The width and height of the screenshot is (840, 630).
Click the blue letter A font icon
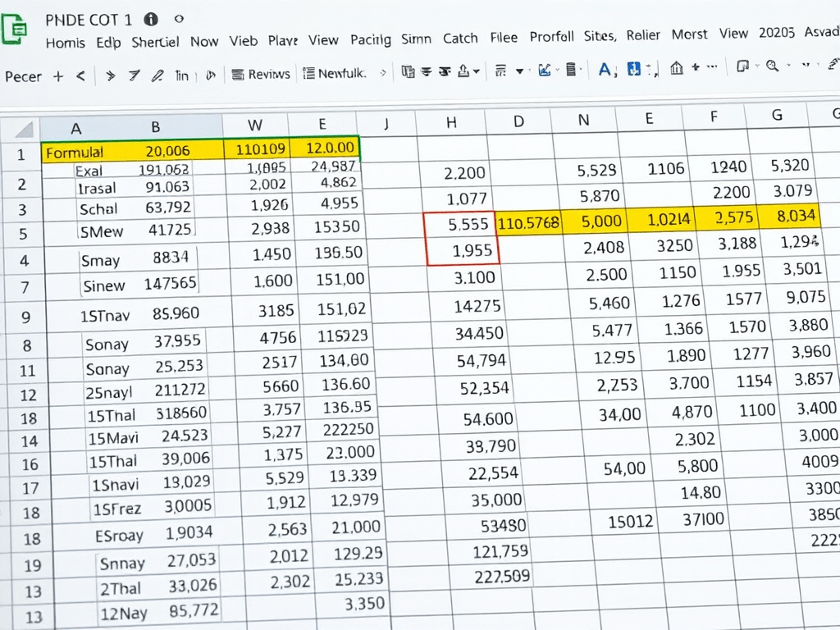[x=605, y=71]
